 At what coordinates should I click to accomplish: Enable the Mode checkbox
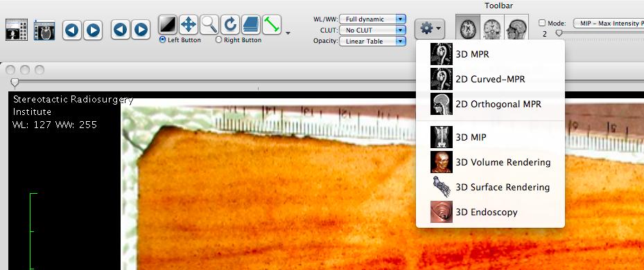point(542,24)
